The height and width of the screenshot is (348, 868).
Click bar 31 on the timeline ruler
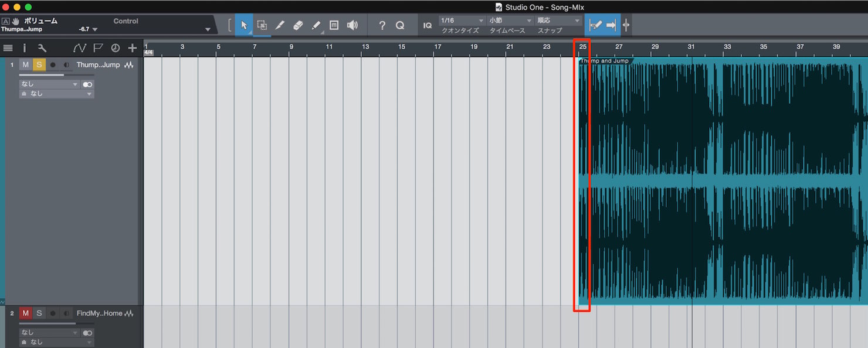click(x=691, y=46)
